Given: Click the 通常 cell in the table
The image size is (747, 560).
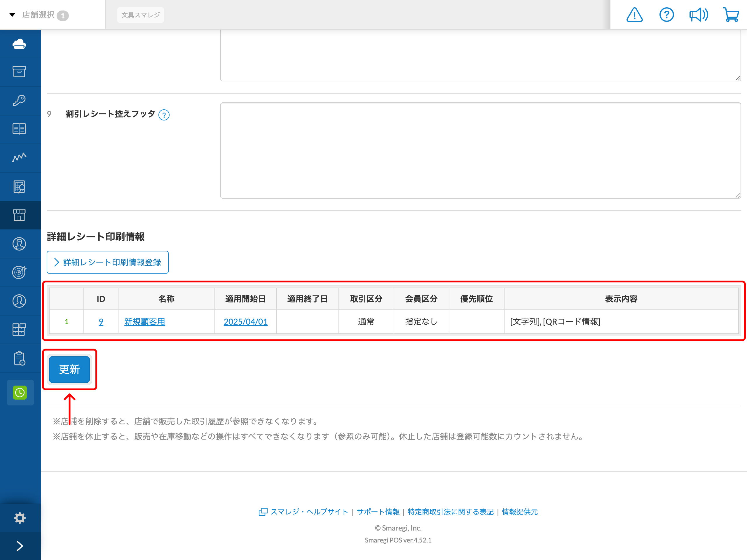Looking at the screenshot, I should tap(366, 322).
